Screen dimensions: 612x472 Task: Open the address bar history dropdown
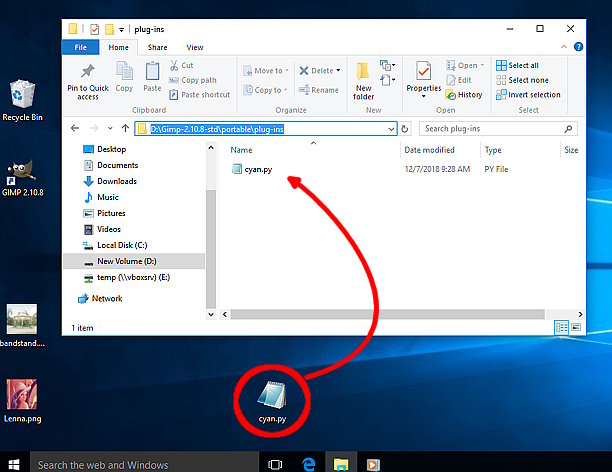pyautogui.click(x=391, y=129)
